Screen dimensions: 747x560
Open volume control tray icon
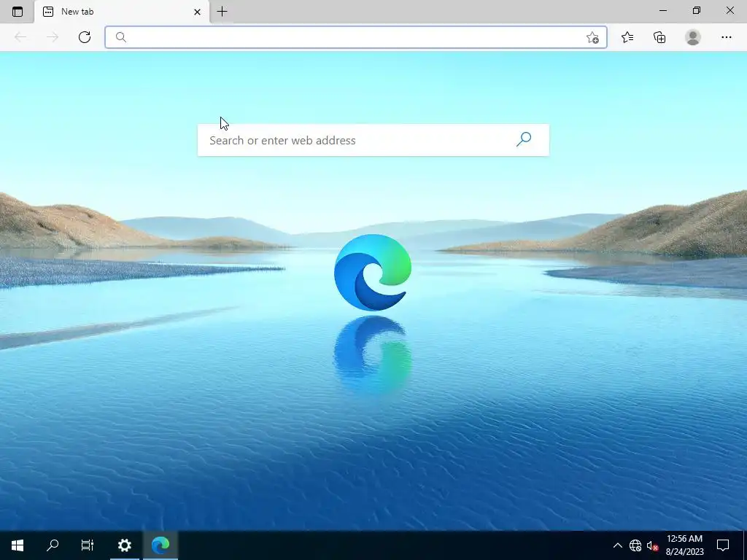[652, 545]
